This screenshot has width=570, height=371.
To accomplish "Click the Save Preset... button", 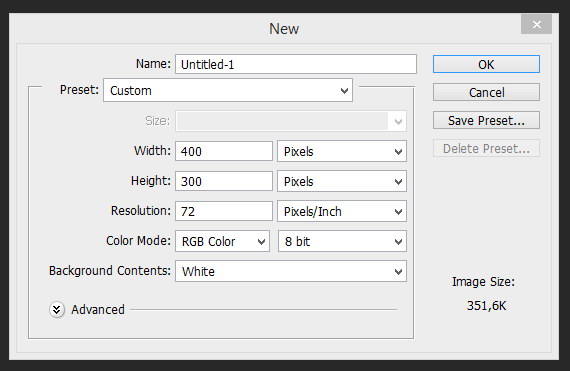I will (486, 120).
